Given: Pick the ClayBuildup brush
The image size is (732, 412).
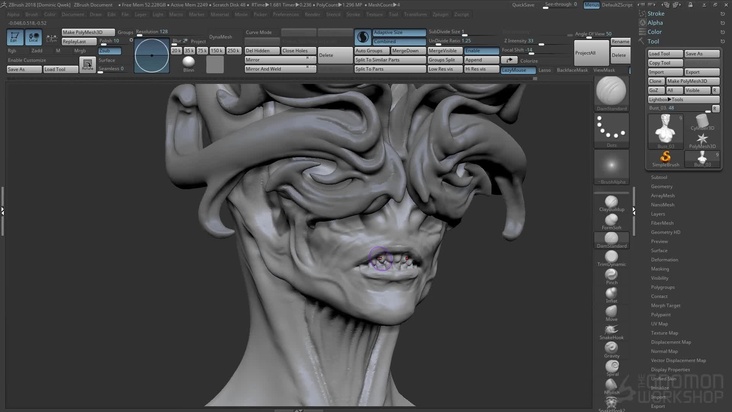Looking at the screenshot, I should click(611, 199).
